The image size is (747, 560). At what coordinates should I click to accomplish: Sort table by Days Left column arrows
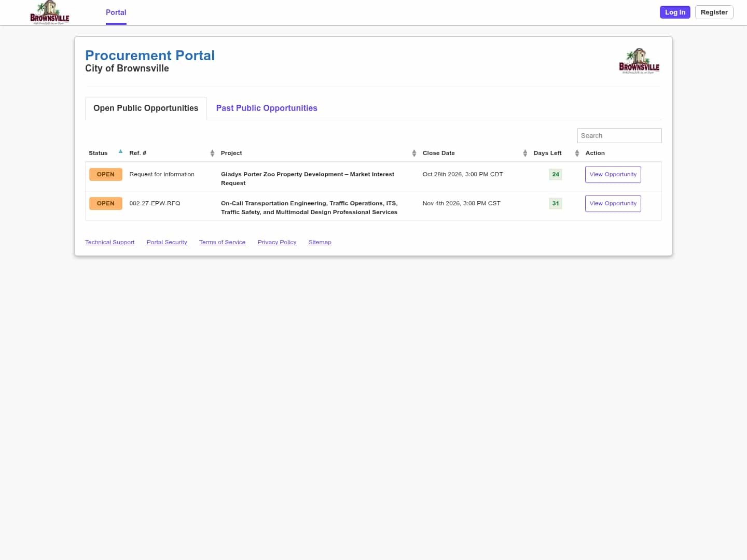coord(577,153)
